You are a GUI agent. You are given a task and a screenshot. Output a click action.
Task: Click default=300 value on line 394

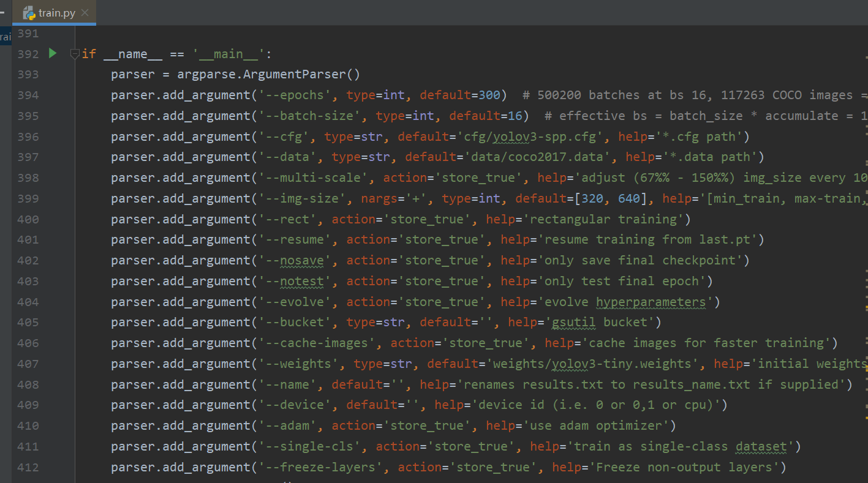tap(461, 95)
